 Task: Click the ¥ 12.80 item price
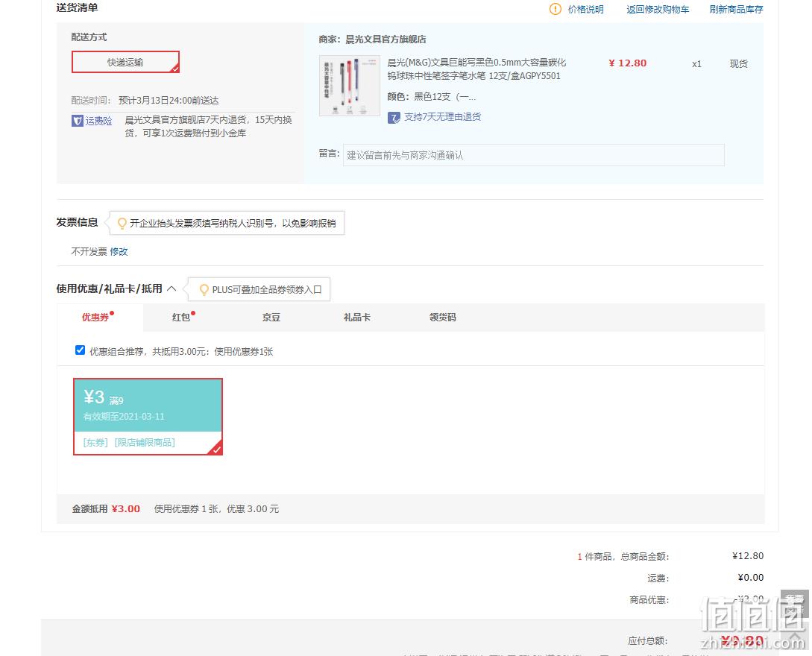click(628, 63)
